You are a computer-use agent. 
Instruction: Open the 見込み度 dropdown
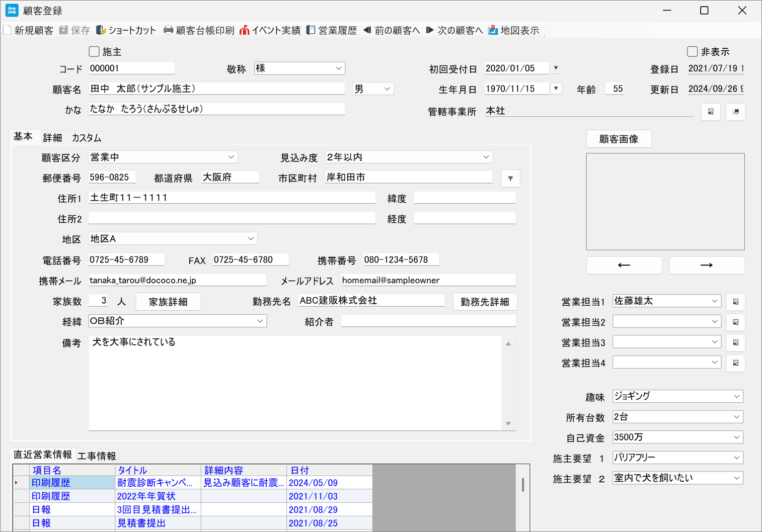[486, 157]
